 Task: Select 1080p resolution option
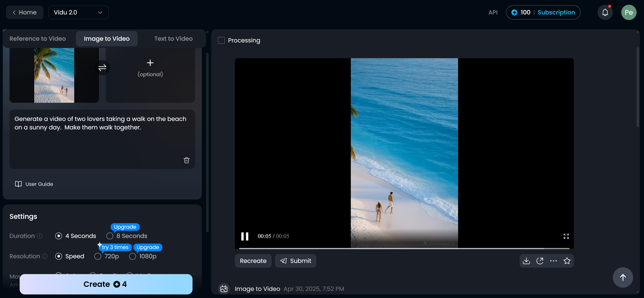pos(133,256)
